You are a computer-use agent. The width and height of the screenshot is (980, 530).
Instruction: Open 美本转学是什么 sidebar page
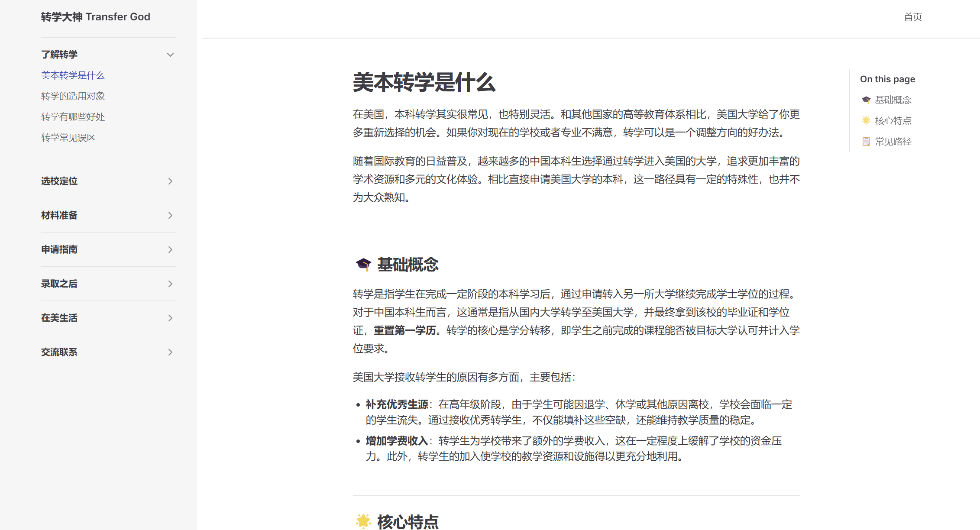click(x=73, y=75)
